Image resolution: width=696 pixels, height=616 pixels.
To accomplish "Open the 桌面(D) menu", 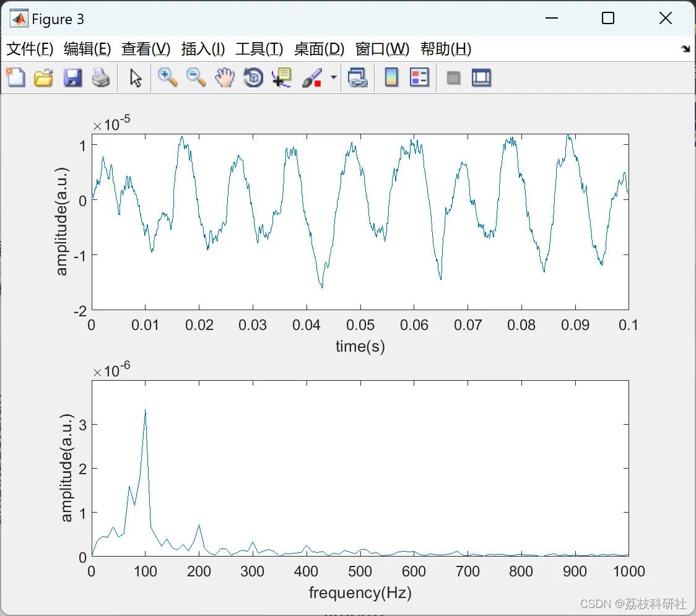I will (319, 49).
